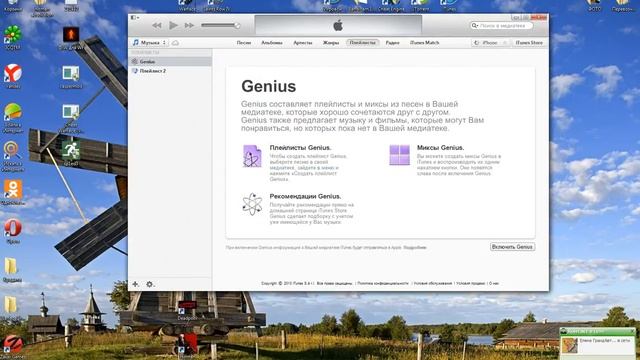This screenshot has height=360, width=640.
Task: Open the iTunes window menu icon
Action: coord(134,18)
